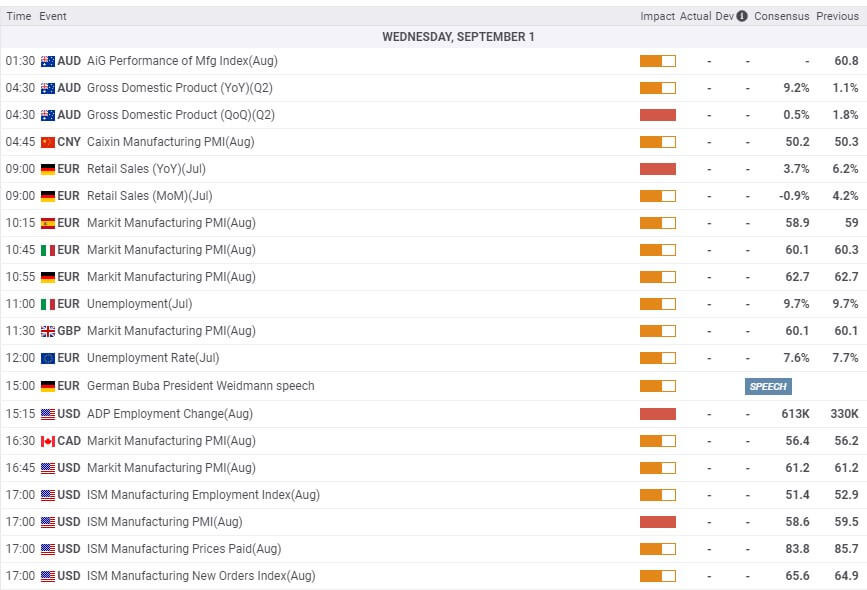Click UK flag in GBP Markit PMI row

pos(48,331)
